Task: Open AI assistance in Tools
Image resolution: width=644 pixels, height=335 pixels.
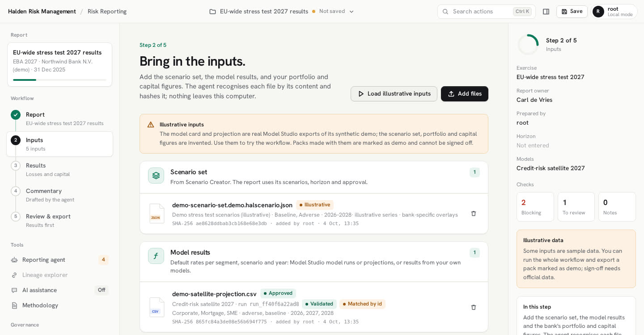Action: point(59,290)
